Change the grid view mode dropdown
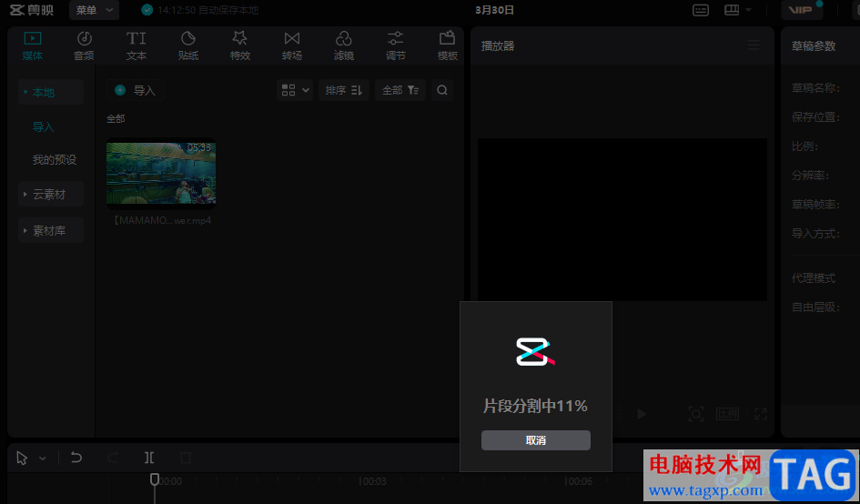The image size is (860, 504). (295, 90)
